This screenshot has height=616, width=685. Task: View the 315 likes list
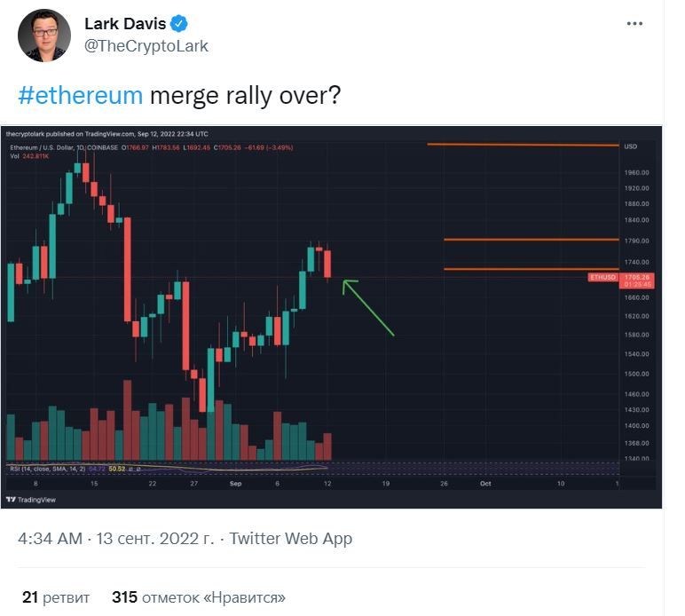pyautogui.click(x=199, y=597)
